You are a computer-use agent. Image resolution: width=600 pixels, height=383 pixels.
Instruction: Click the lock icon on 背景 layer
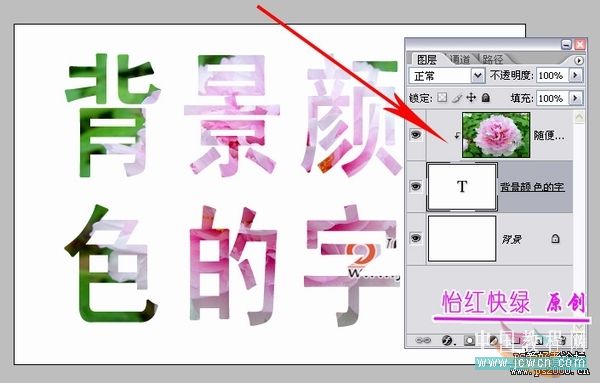point(555,239)
